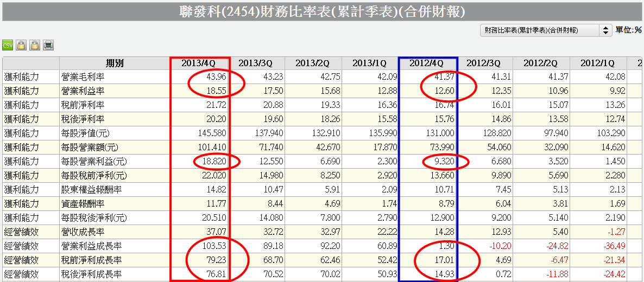Click the 每股營業利益(元) row label
The width and height of the screenshot is (644, 282).
[93, 161]
